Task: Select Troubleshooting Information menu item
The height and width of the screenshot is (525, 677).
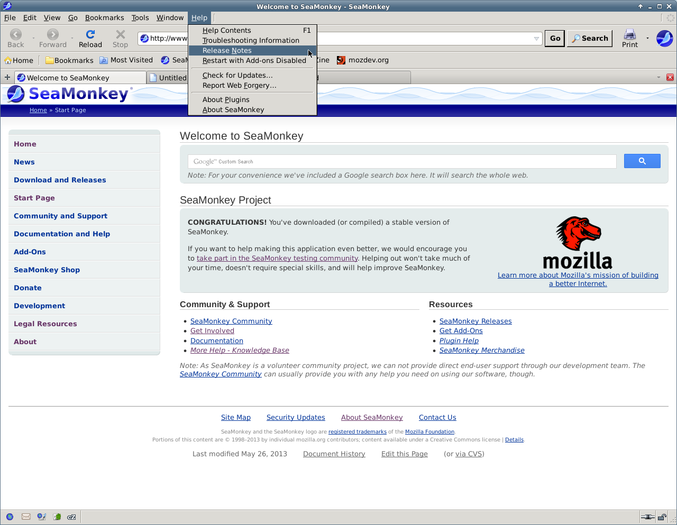Action: click(x=253, y=40)
